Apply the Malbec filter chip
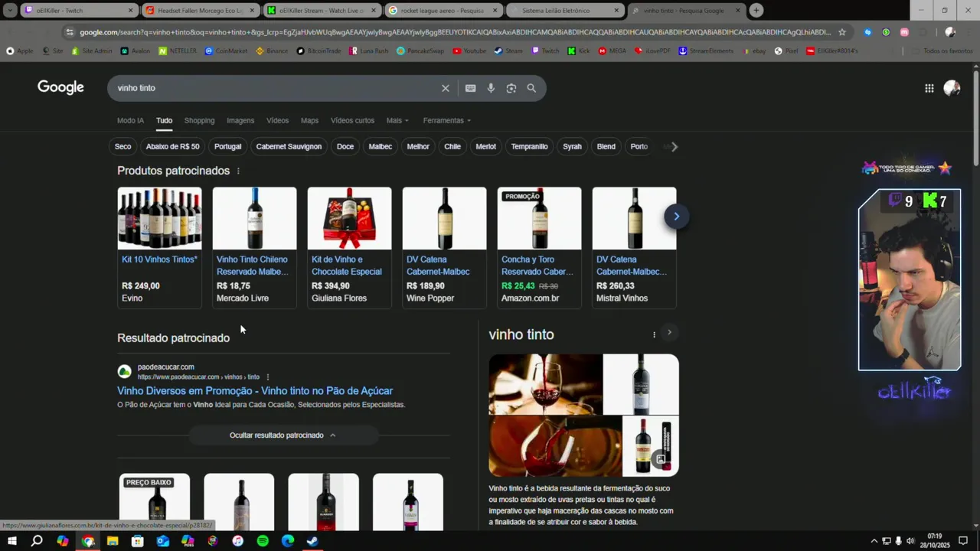This screenshot has height=551, width=980. coord(381,146)
